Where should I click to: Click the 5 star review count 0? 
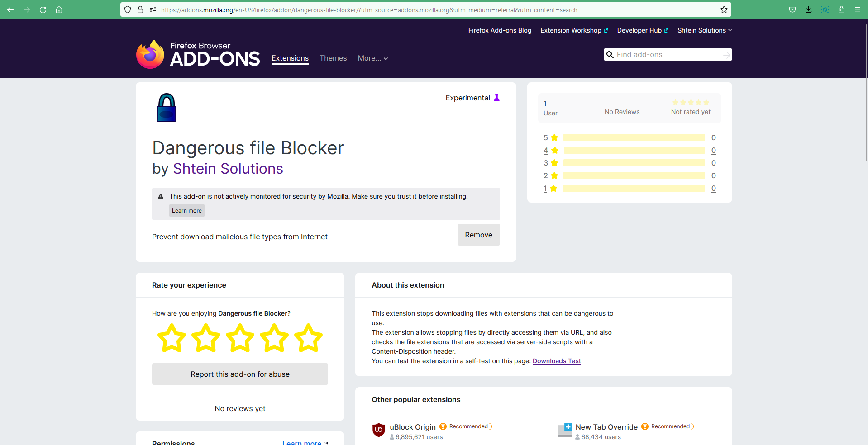click(x=714, y=137)
